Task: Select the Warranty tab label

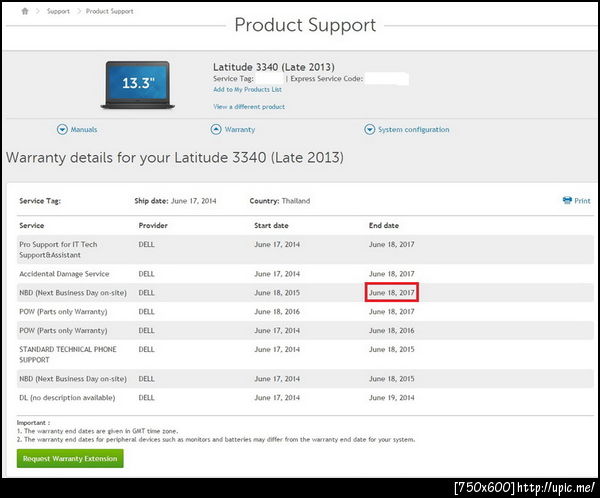Action: [240, 130]
